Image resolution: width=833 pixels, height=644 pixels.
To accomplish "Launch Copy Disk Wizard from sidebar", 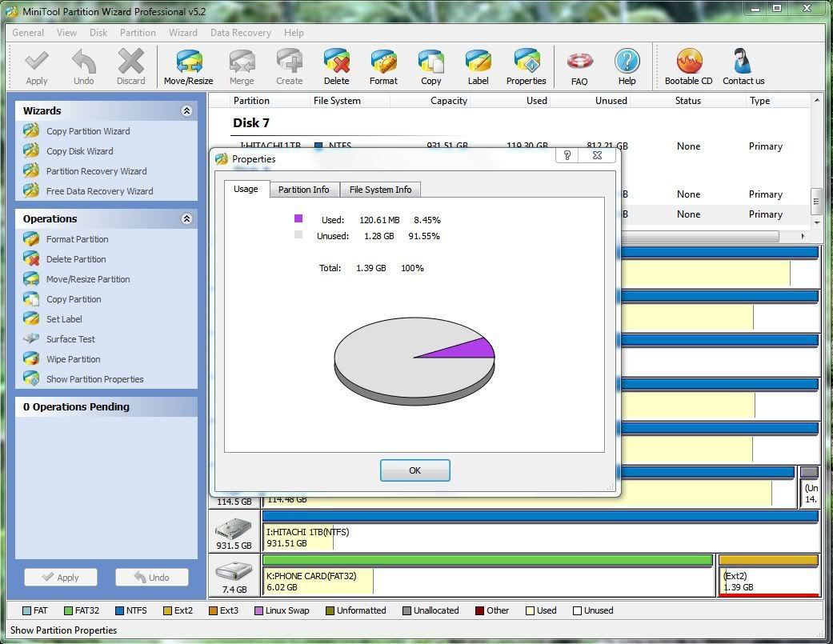I will pyautogui.click(x=79, y=151).
